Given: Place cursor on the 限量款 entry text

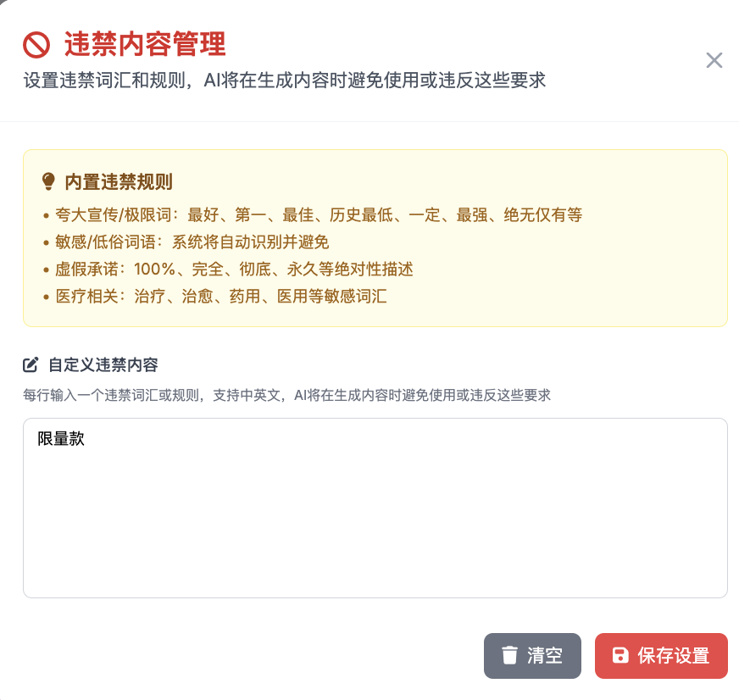Looking at the screenshot, I should 61,439.
